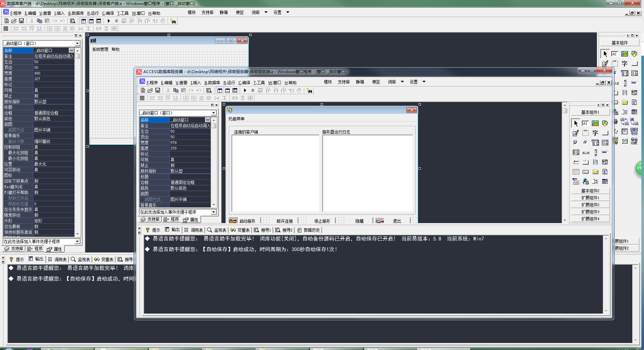Viewport: 644px width, 350px height.
Task: Open 启动窗口 object dropdown in server properties
Action: tap(214, 113)
